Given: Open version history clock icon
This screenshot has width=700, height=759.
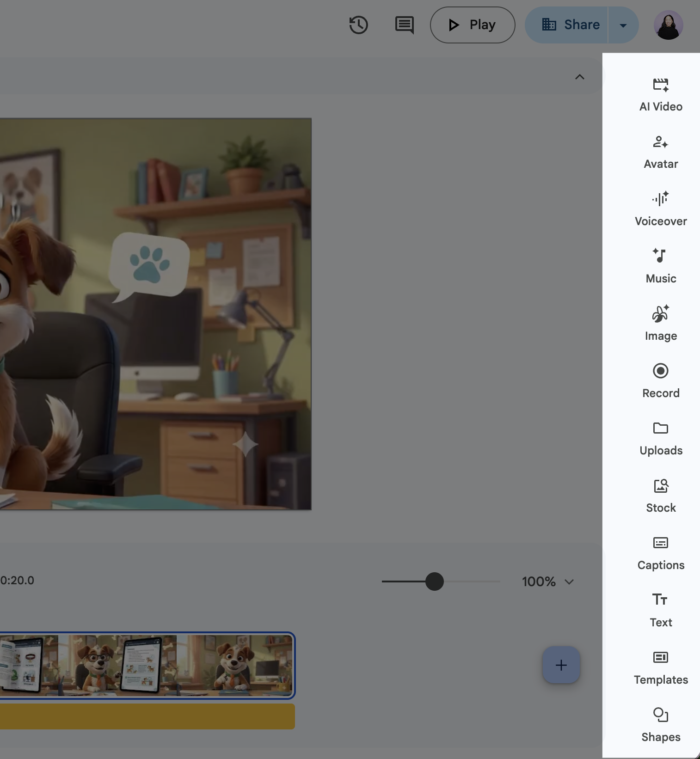Looking at the screenshot, I should point(358,25).
